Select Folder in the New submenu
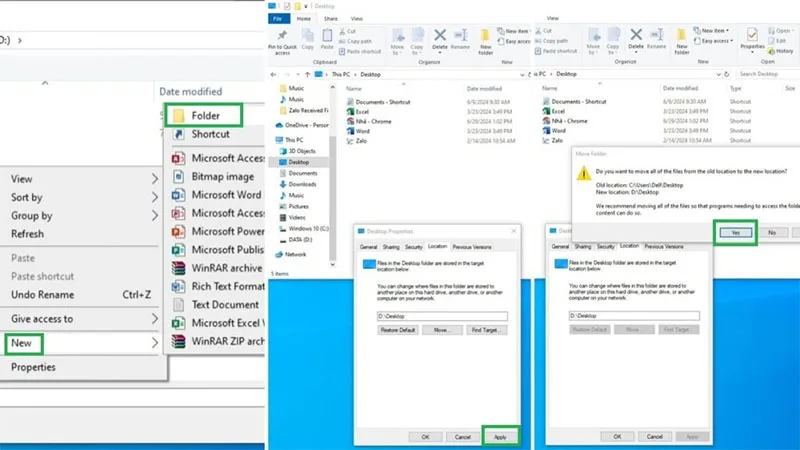 click(x=203, y=115)
